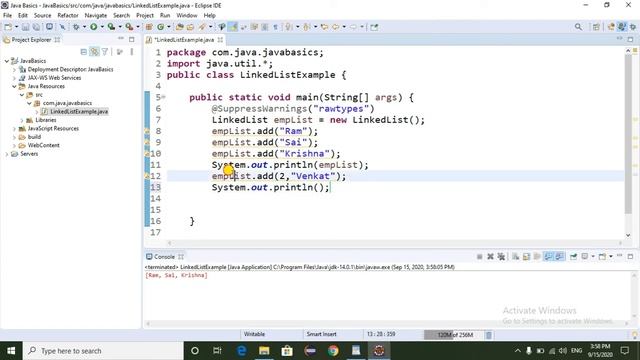Expand the WebContent folder
Image resolution: width=640 pixels, height=360 pixels.
pyautogui.click(x=14, y=145)
